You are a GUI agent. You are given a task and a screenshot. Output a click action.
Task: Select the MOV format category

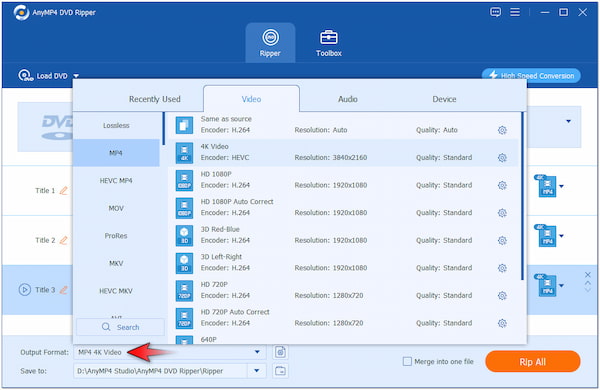(x=116, y=208)
